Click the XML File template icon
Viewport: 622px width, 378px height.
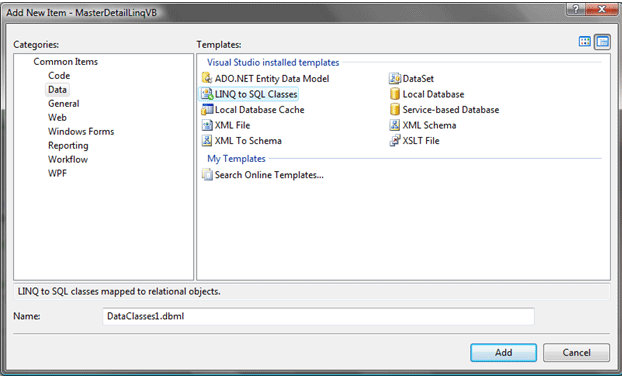pos(207,125)
